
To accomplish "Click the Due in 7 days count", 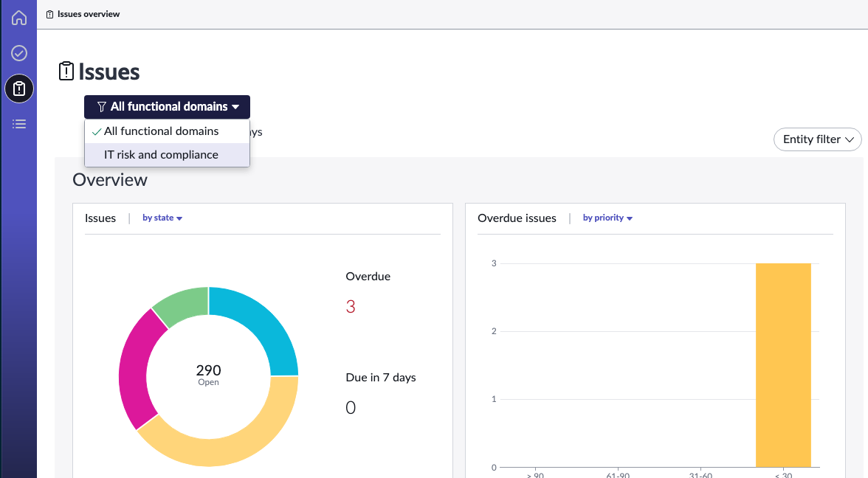I will (x=351, y=408).
